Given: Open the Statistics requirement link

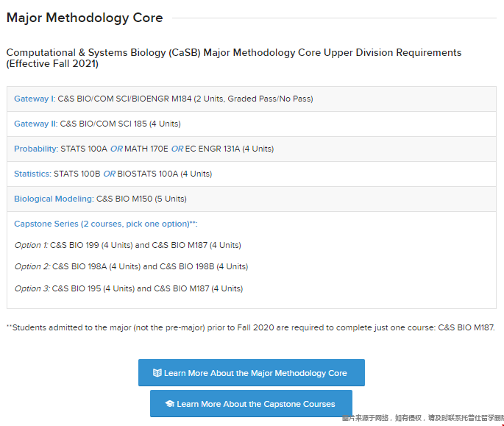Looking at the screenshot, I should tap(33, 174).
